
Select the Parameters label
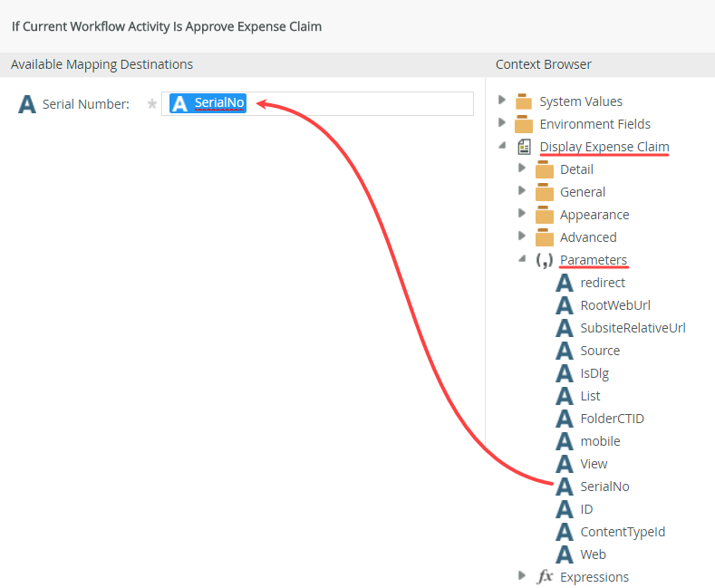click(594, 260)
